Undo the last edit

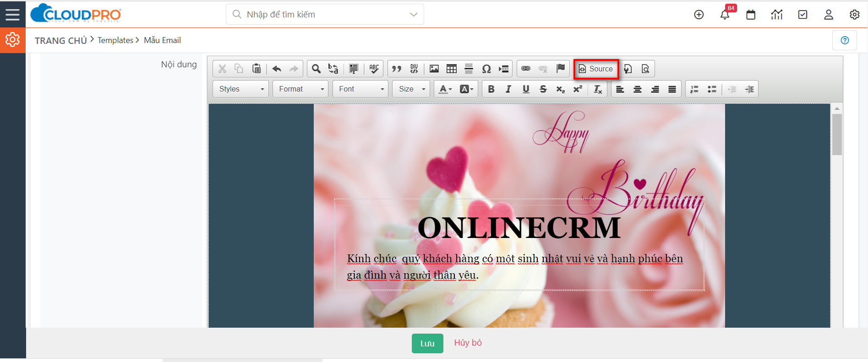tap(277, 69)
